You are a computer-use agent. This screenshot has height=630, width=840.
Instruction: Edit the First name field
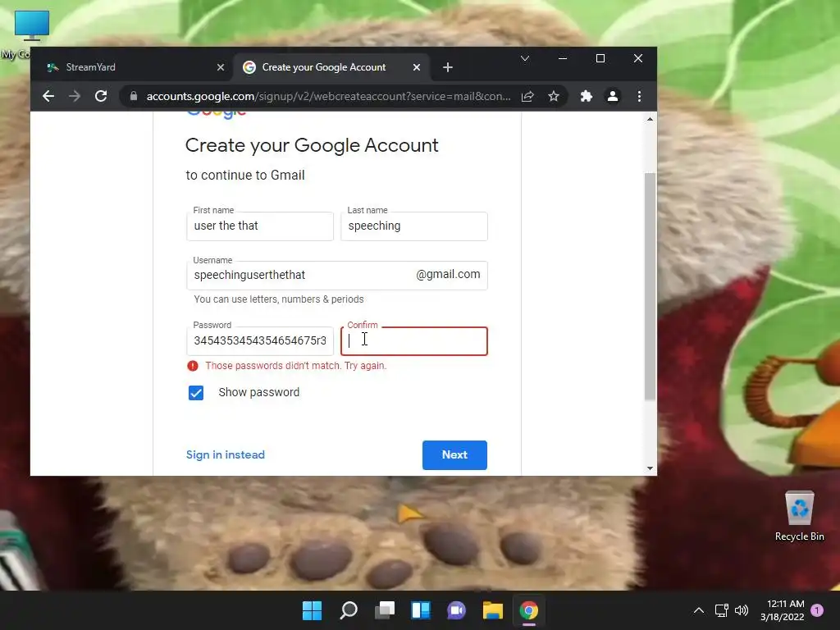(260, 226)
